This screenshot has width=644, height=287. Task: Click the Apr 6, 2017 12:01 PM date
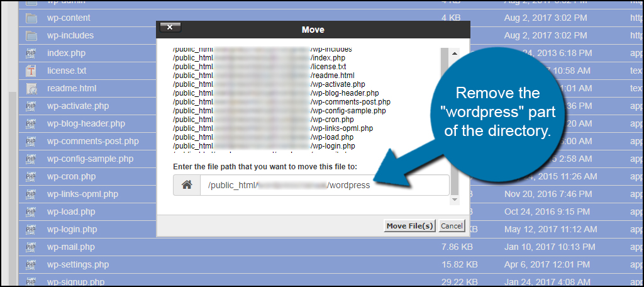click(547, 265)
